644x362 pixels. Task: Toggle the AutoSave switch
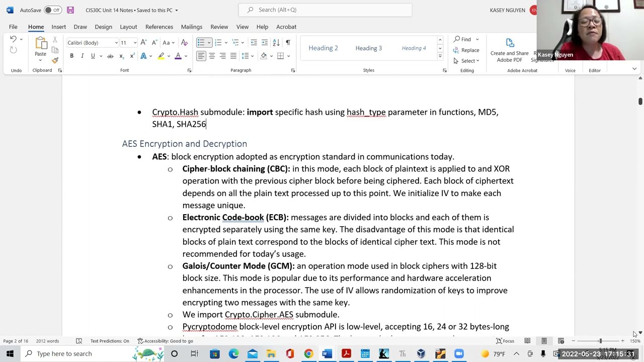pyautogui.click(x=52, y=10)
